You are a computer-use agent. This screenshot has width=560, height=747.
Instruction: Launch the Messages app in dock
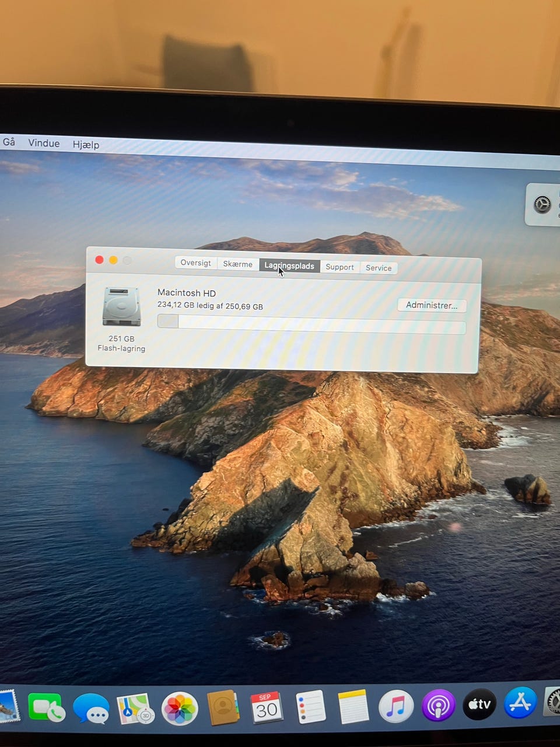tap(91, 708)
